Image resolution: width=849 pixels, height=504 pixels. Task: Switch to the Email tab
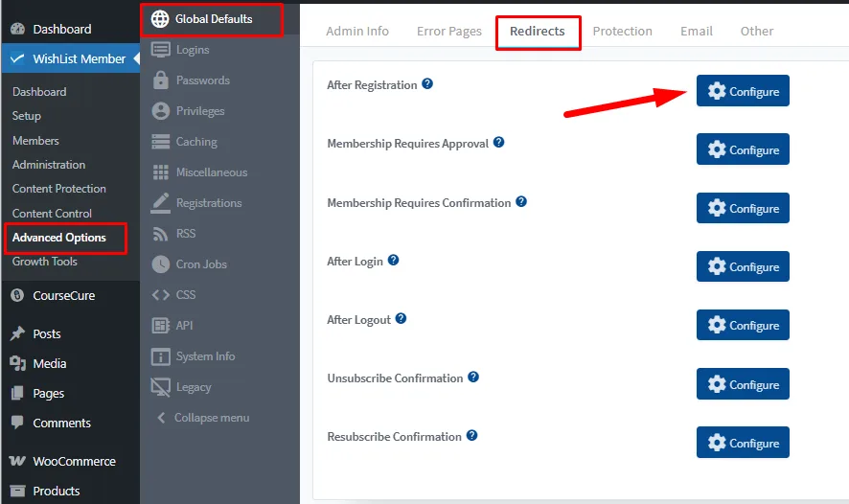pos(697,31)
